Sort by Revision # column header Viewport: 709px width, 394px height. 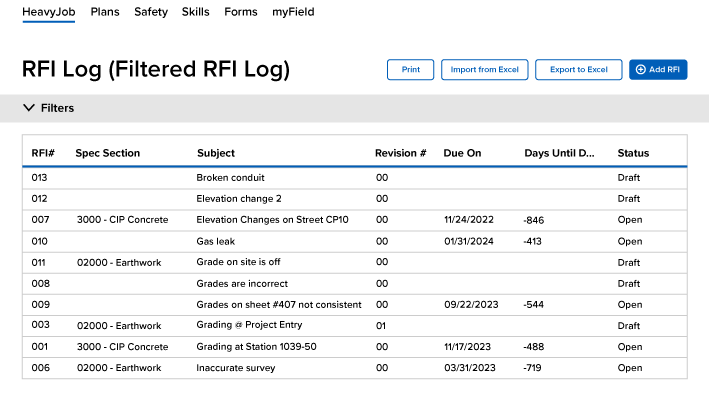coord(401,153)
